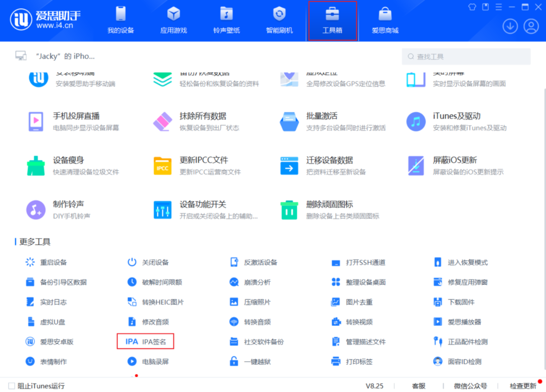Screen dimensions: 546x392
Task: Open the title bar three-line menu
Action: pos(498,7)
